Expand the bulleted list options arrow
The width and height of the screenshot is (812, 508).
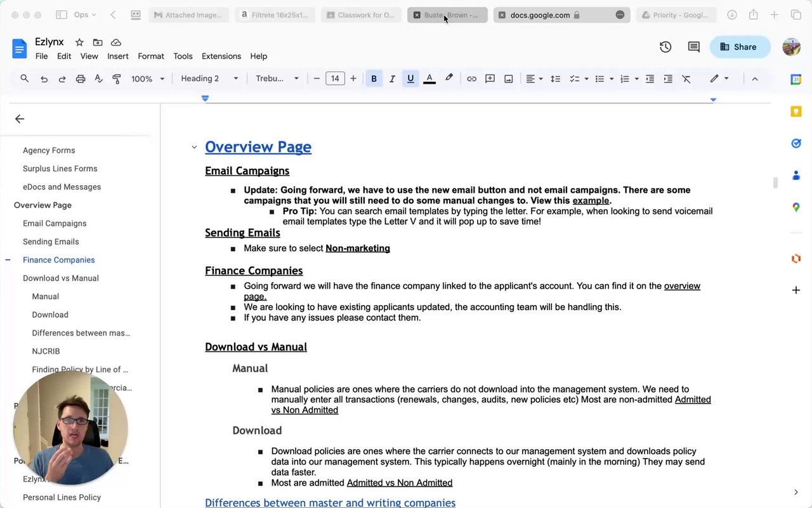coord(612,79)
